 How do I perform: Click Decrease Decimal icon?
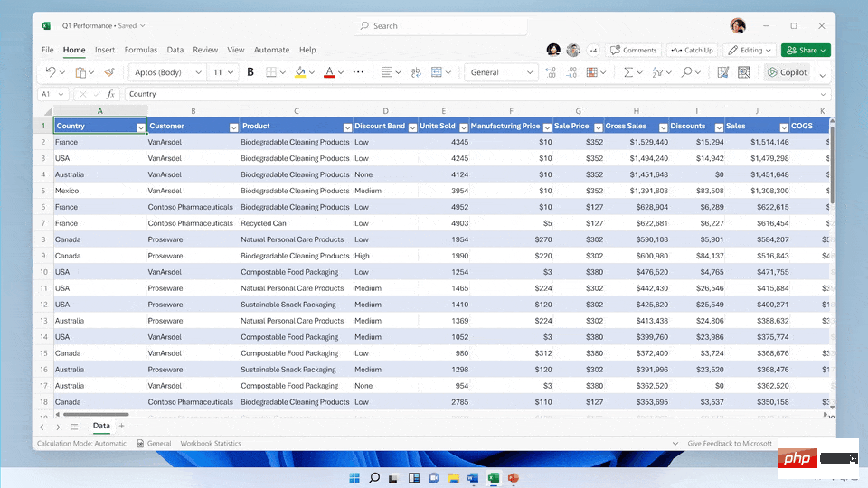click(x=571, y=72)
